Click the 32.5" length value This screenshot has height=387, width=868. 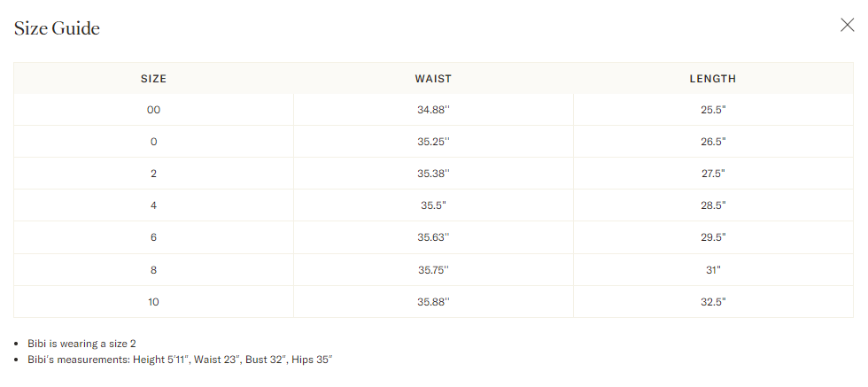coord(713,302)
